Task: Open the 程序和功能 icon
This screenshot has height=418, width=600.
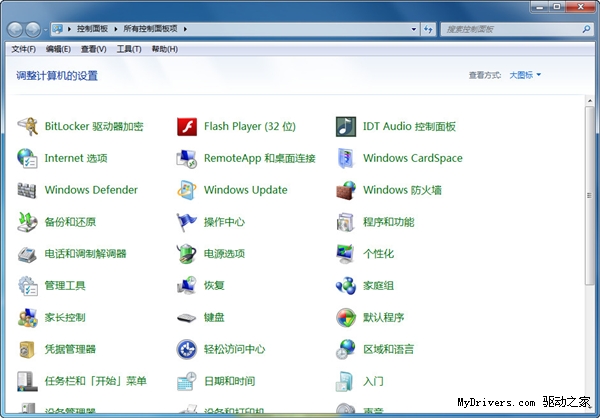Action: click(x=346, y=222)
